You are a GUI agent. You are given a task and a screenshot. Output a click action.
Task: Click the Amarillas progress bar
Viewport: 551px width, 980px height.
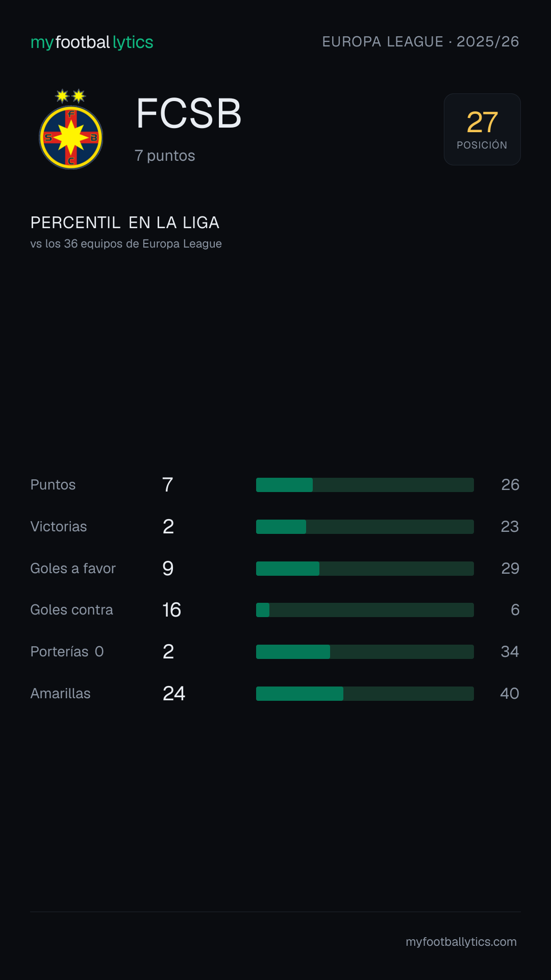(x=365, y=694)
